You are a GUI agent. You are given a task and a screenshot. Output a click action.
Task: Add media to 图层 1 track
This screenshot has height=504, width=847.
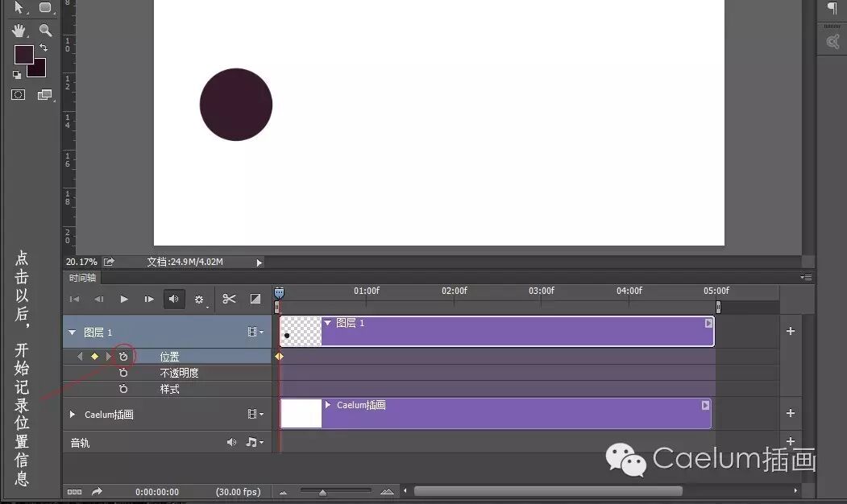pos(791,331)
